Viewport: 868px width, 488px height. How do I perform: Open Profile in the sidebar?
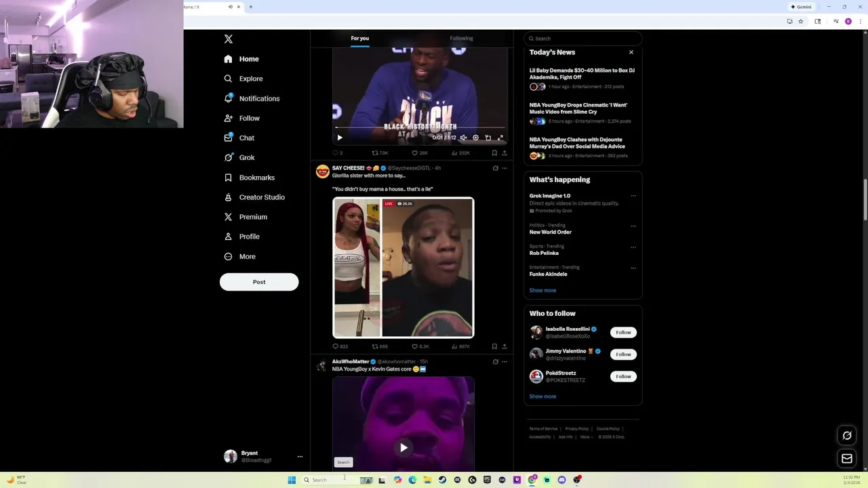(x=241, y=237)
